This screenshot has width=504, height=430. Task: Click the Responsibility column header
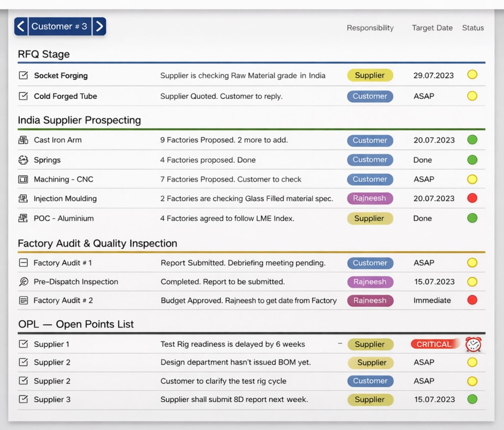[x=370, y=28]
